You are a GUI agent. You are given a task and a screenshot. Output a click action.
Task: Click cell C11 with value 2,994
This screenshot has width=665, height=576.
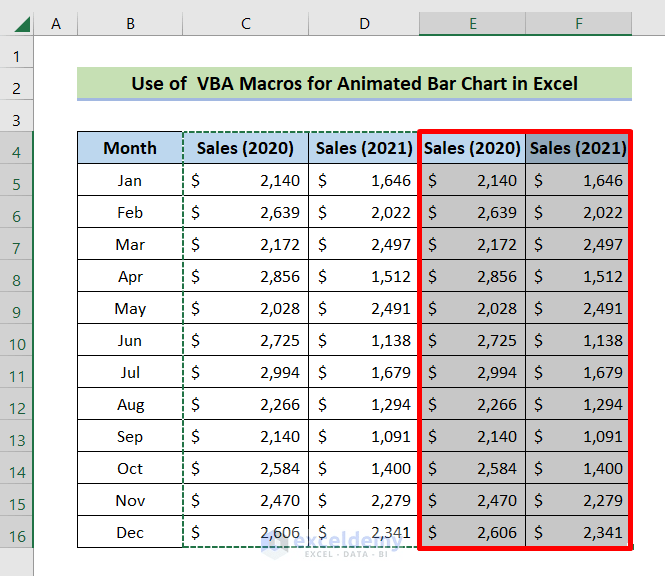(x=246, y=372)
